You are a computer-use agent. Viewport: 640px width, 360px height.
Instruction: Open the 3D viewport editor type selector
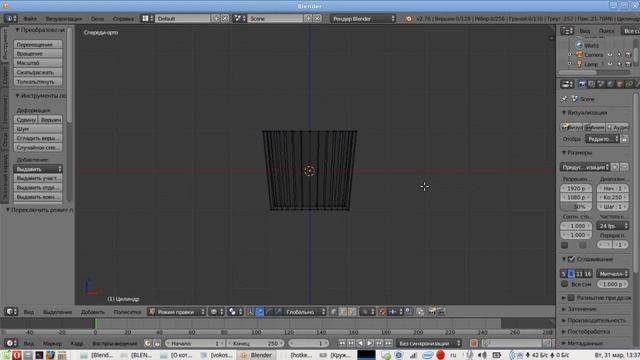(11, 312)
